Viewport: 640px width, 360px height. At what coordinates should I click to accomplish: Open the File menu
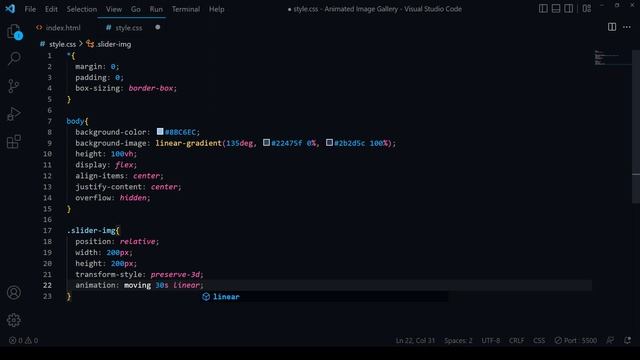[x=30, y=9]
